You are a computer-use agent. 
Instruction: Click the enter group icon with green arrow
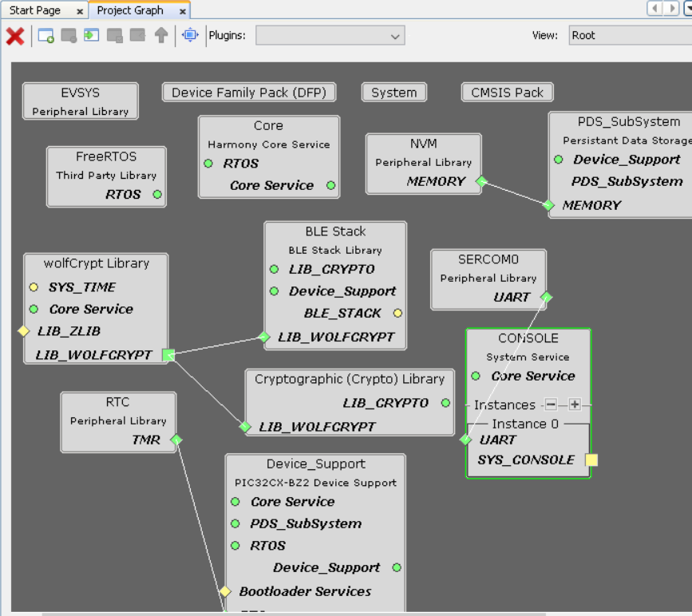(92, 36)
